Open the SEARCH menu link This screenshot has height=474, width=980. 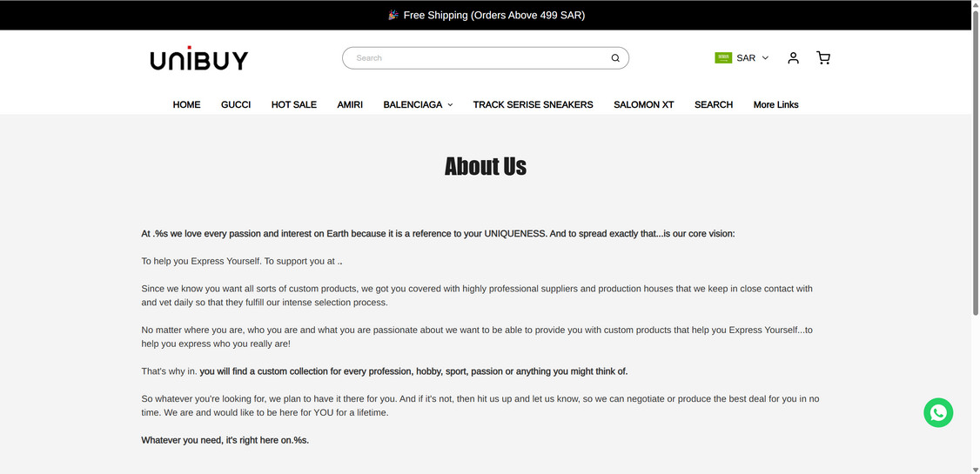pos(714,105)
